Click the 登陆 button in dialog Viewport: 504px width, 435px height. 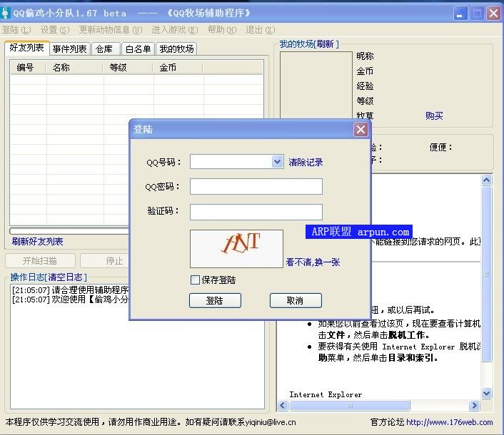pos(215,300)
